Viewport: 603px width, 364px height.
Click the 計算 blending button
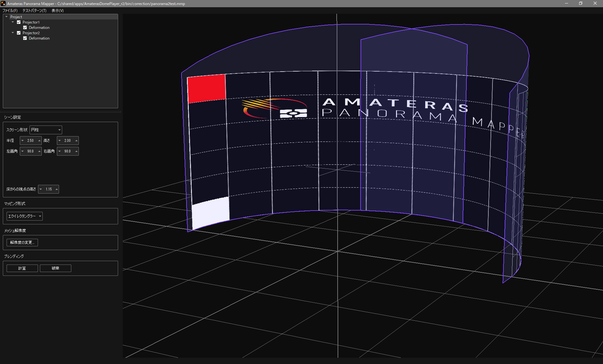[22, 268]
